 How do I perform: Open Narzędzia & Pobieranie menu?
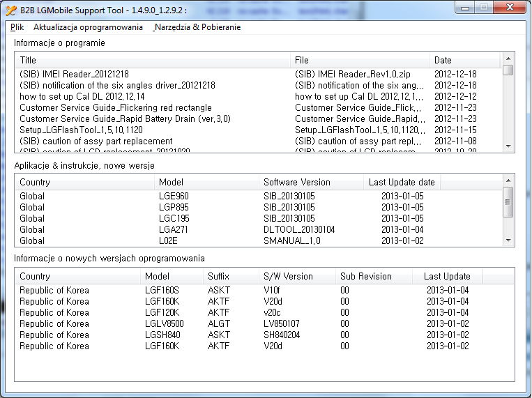coord(197,27)
